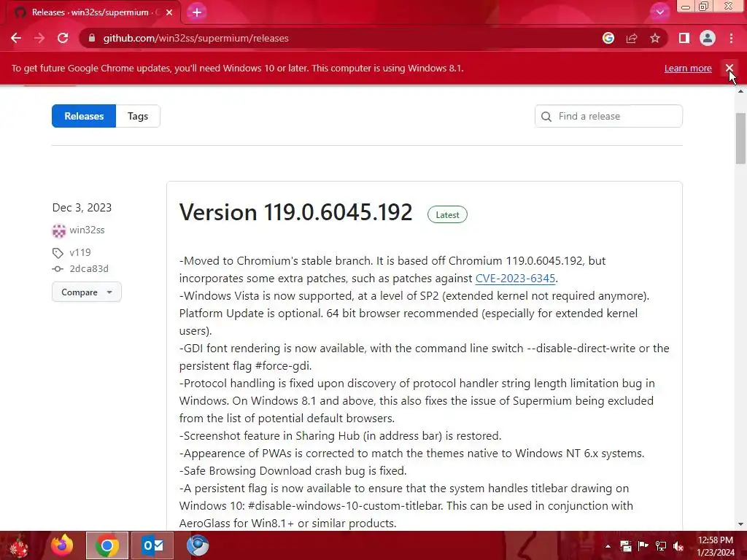Go back to the previous page

click(x=16, y=38)
